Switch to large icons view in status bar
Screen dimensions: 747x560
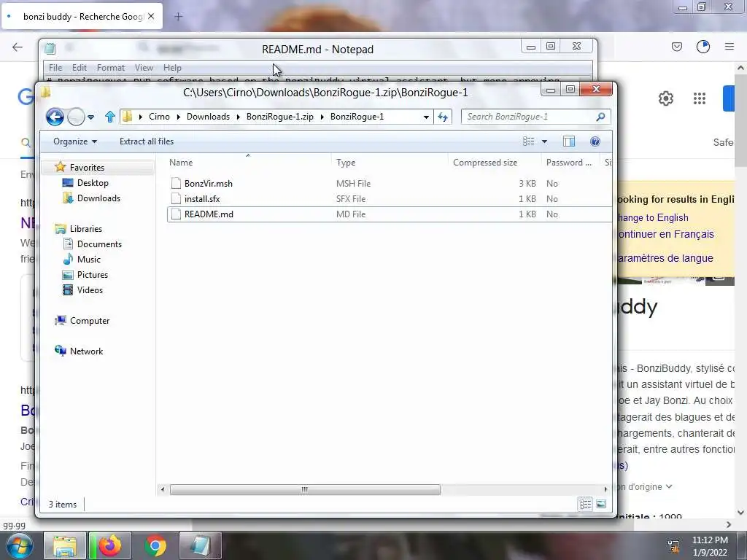tap(601, 505)
